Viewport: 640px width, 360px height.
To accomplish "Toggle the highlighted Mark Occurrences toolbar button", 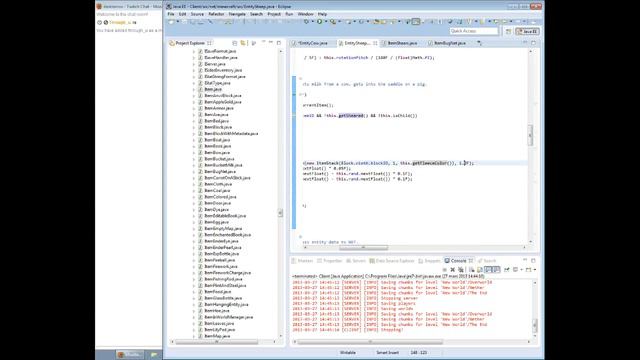I will point(416,22).
